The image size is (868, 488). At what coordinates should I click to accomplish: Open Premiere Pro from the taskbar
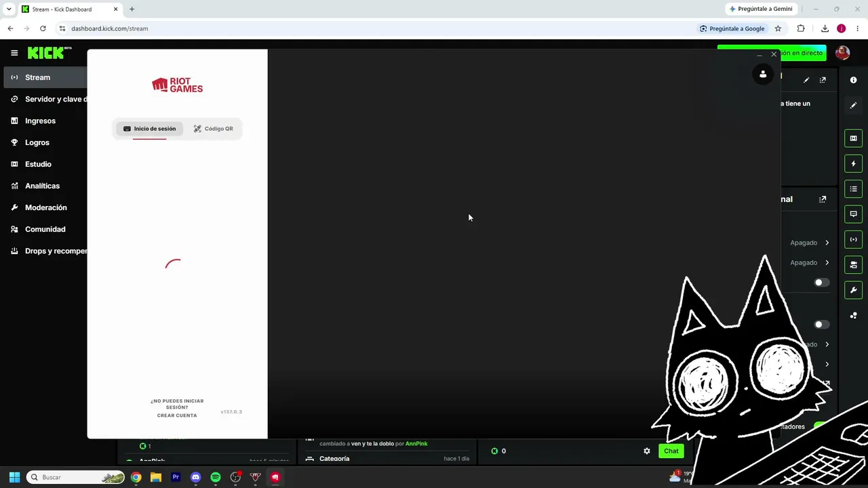click(x=176, y=477)
